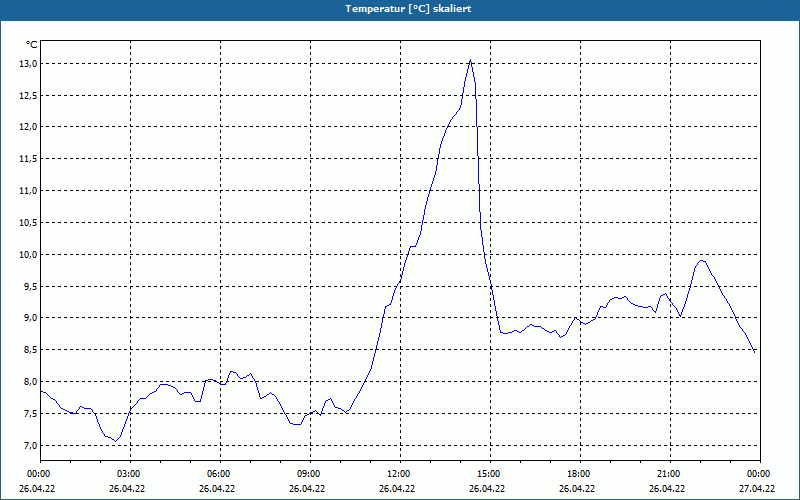The width and height of the screenshot is (800, 500).
Task: Click the 26.04.22 date under 18:00
Action: pos(577,488)
